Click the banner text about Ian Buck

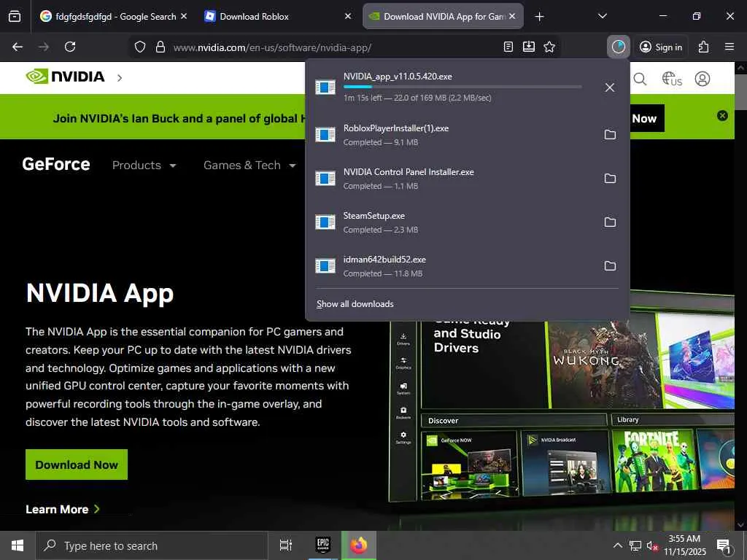coord(179,119)
